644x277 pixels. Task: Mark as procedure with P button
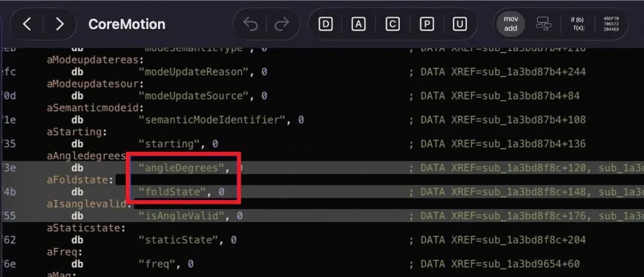click(427, 24)
